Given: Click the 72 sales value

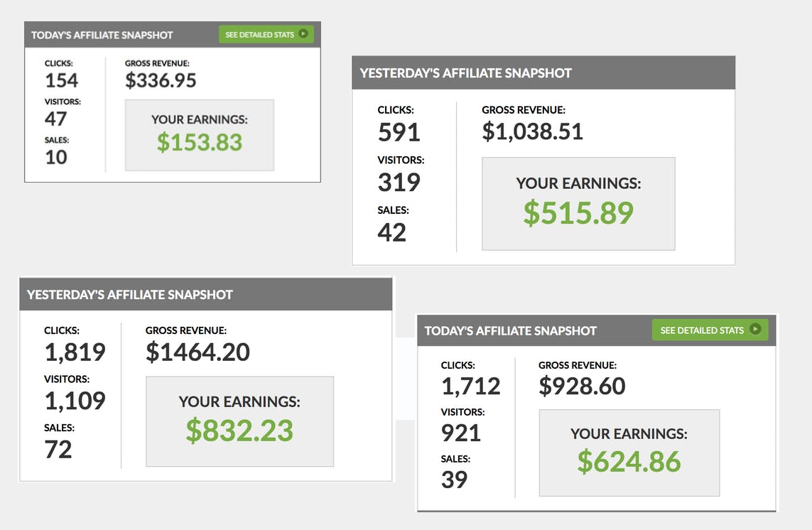Looking at the screenshot, I should point(58,449).
